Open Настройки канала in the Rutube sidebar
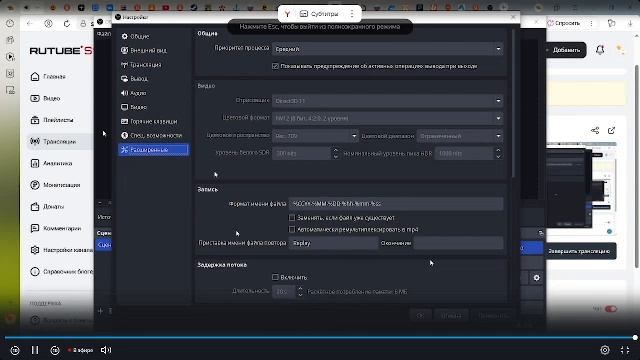Image resolution: width=640 pixels, height=360 pixels. [61, 250]
